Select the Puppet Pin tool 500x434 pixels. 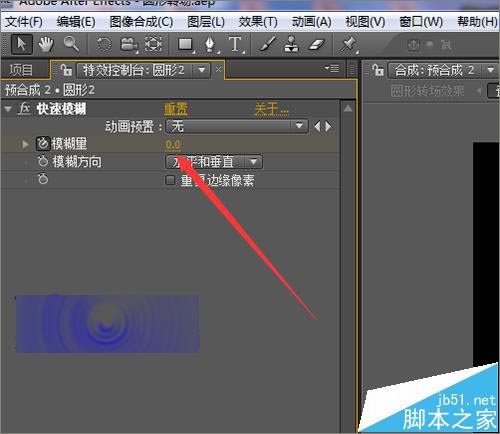click(348, 44)
